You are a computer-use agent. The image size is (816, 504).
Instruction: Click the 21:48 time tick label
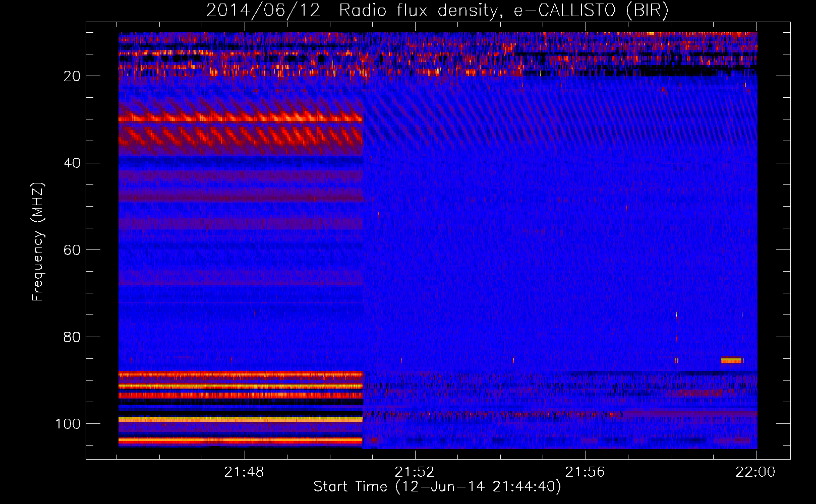point(244,472)
